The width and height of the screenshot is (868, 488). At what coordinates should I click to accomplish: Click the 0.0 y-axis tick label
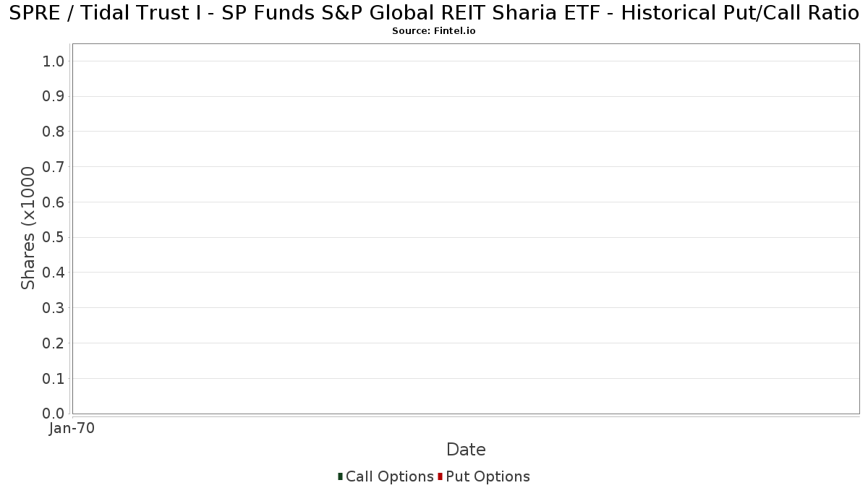coord(54,414)
